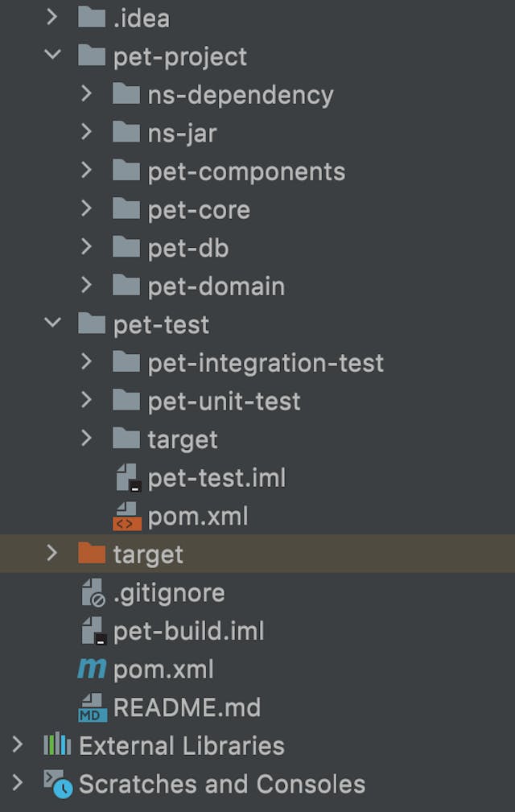Click the .gitignore file icon
The height and width of the screenshot is (812, 515).
click(x=93, y=593)
